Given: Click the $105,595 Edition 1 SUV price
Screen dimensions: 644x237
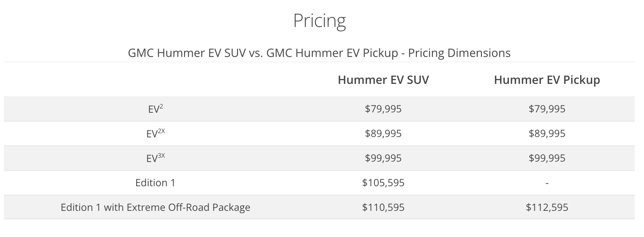Looking at the screenshot, I should [383, 183].
